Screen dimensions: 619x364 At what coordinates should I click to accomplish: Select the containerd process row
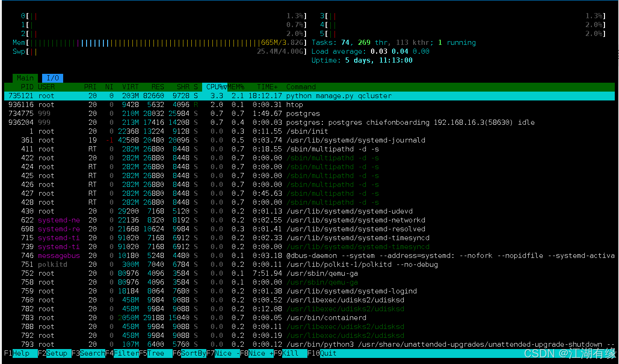point(309,318)
